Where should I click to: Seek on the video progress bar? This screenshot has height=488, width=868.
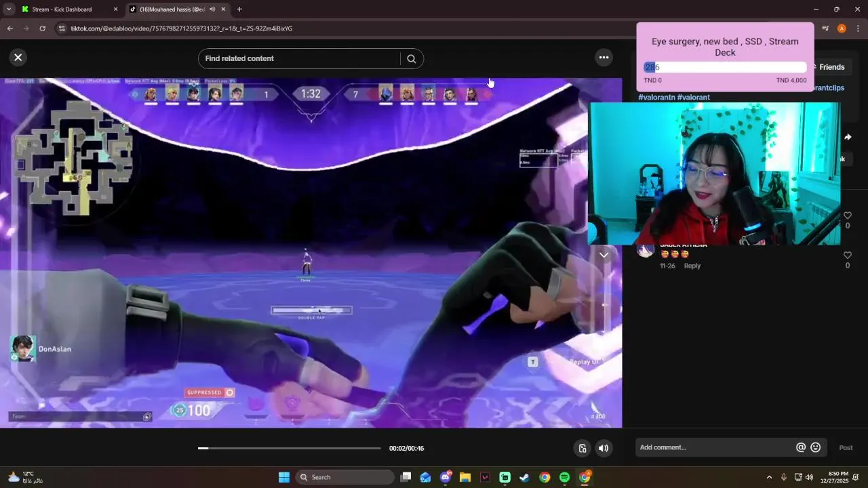(x=290, y=448)
